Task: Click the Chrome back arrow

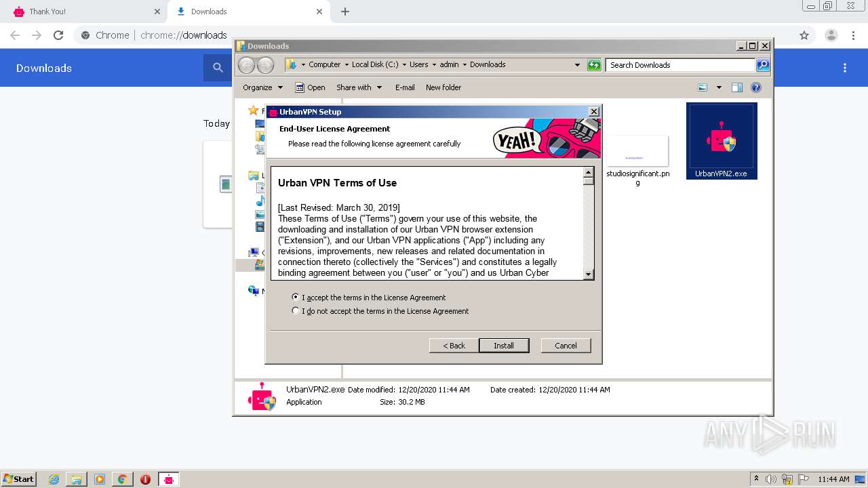Action: coord(15,35)
